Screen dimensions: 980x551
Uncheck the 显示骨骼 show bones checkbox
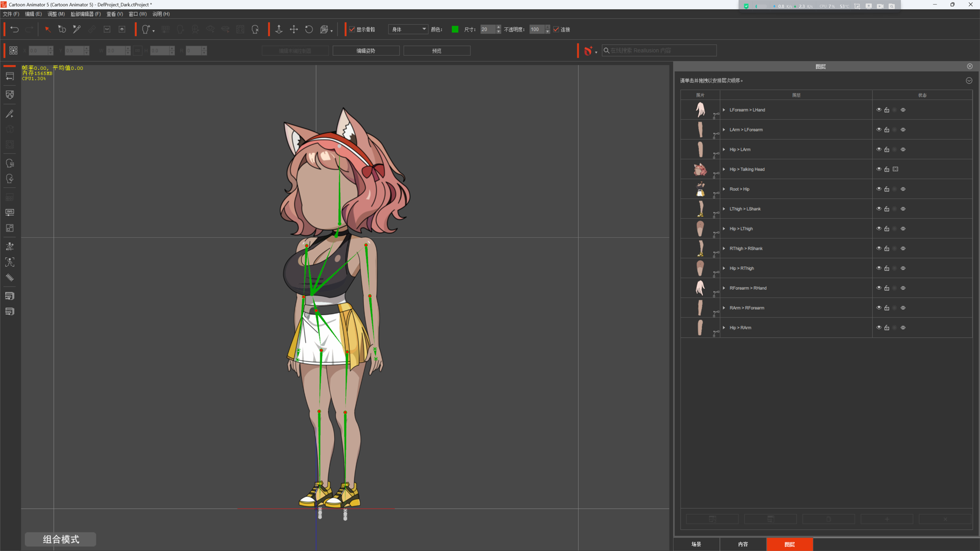(x=352, y=30)
